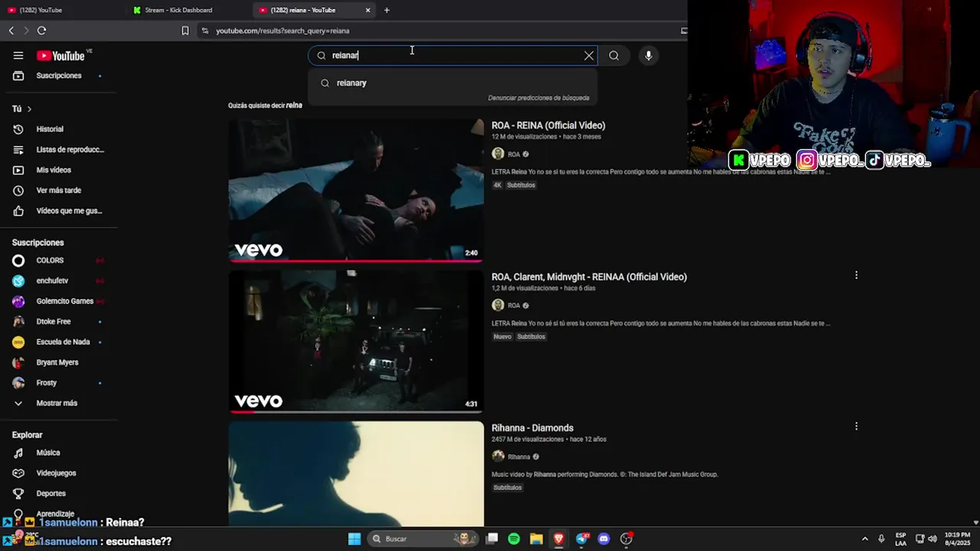Open Discord from the taskbar
980x551 pixels.
tap(604, 539)
